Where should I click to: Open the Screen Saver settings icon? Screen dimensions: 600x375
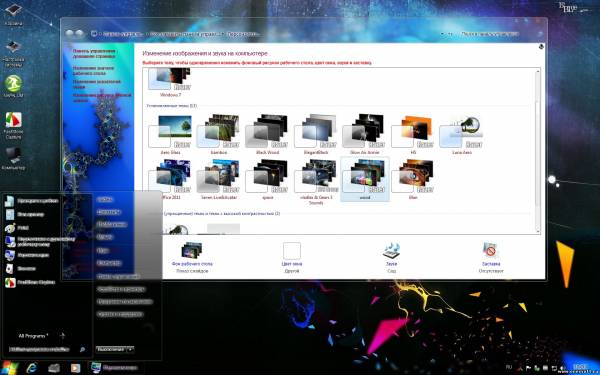coord(490,251)
